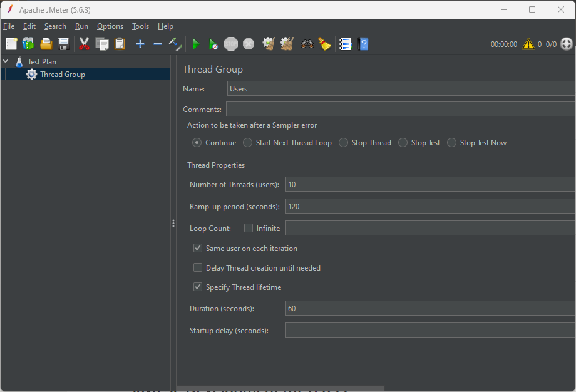The image size is (576, 392).
Task: Click the Duration seconds field
Action: pyautogui.click(x=431, y=309)
